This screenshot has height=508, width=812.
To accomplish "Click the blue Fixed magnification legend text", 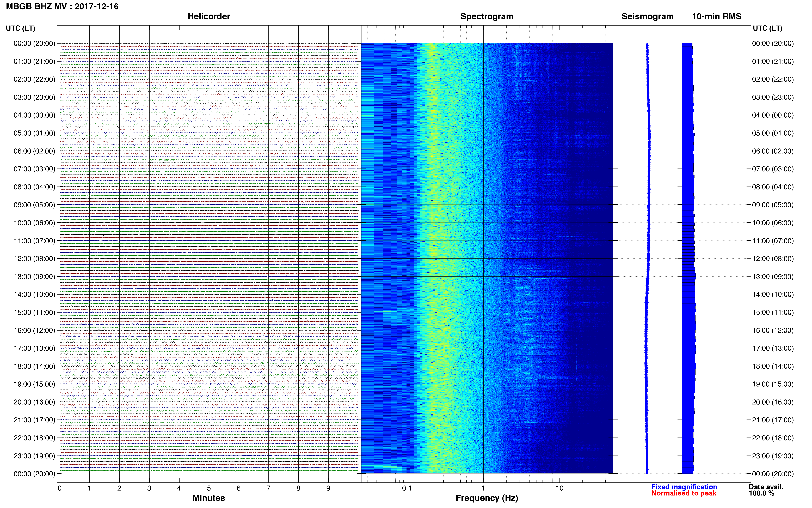I will [x=684, y=487].
